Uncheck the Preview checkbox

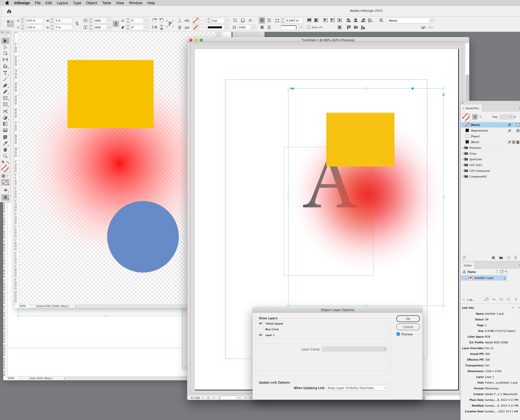398,334
